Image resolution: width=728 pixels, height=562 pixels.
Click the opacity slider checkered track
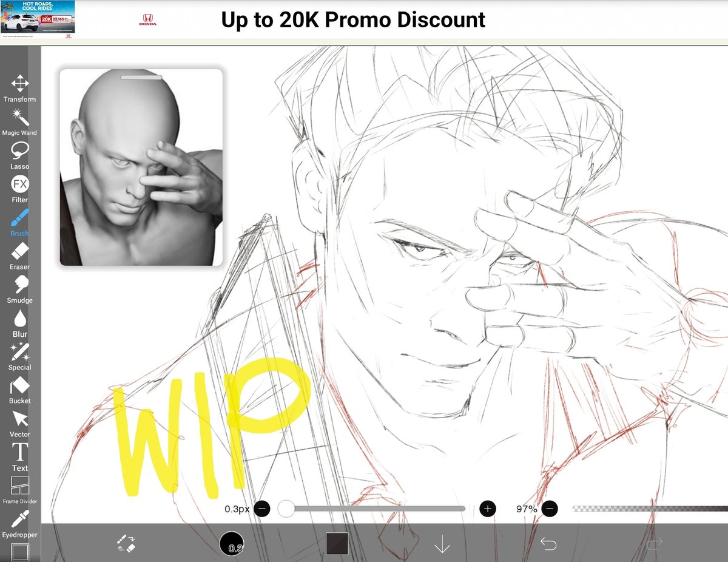[x=650, y=509]
